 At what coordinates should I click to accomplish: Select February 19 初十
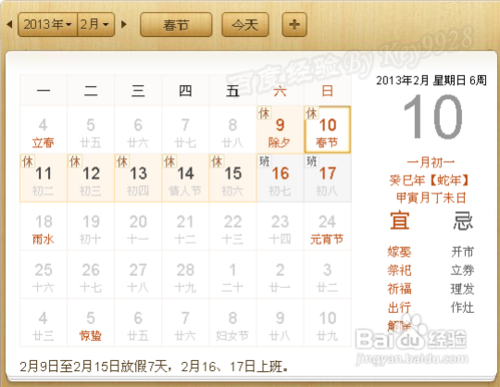(91, 226)
